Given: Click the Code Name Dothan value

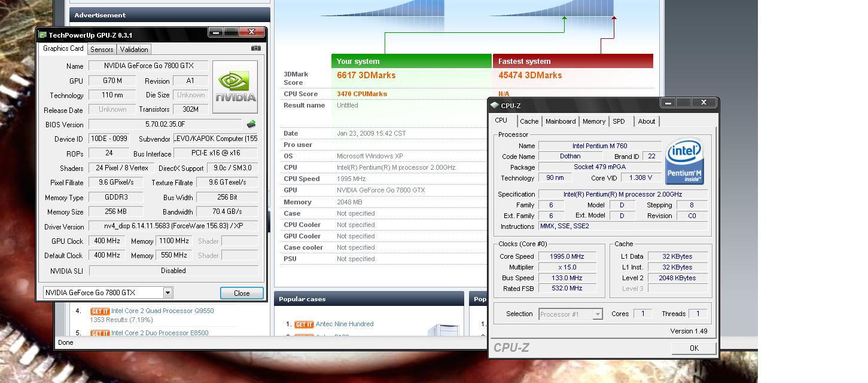Looking at the screenshot, I should [x=570, y=156].
